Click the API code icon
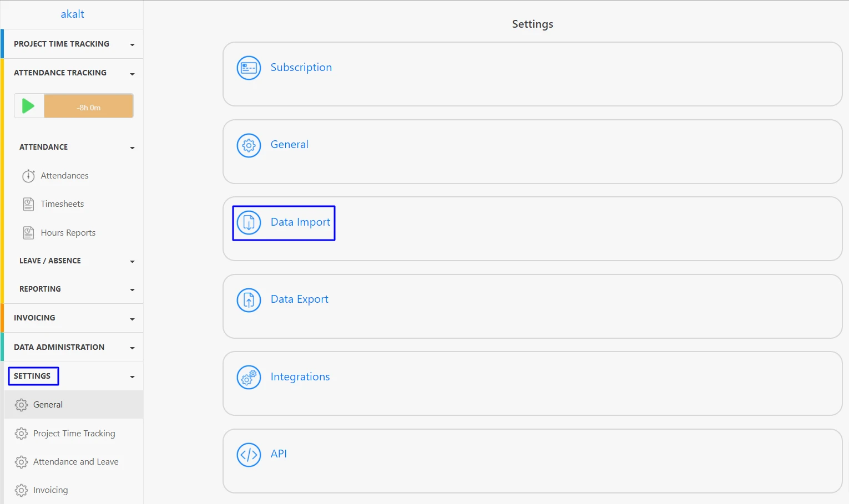849x504 pixels. click(249, 455)
